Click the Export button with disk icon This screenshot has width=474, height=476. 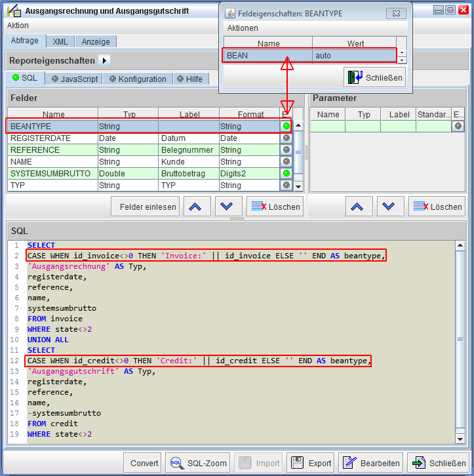click(x=311, y=463)
